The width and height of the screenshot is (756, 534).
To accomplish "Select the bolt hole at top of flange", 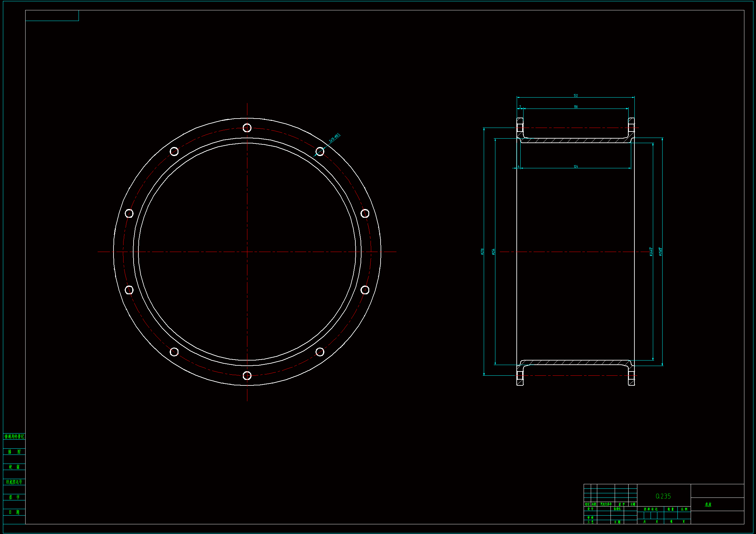I will (x=247, y=128).
